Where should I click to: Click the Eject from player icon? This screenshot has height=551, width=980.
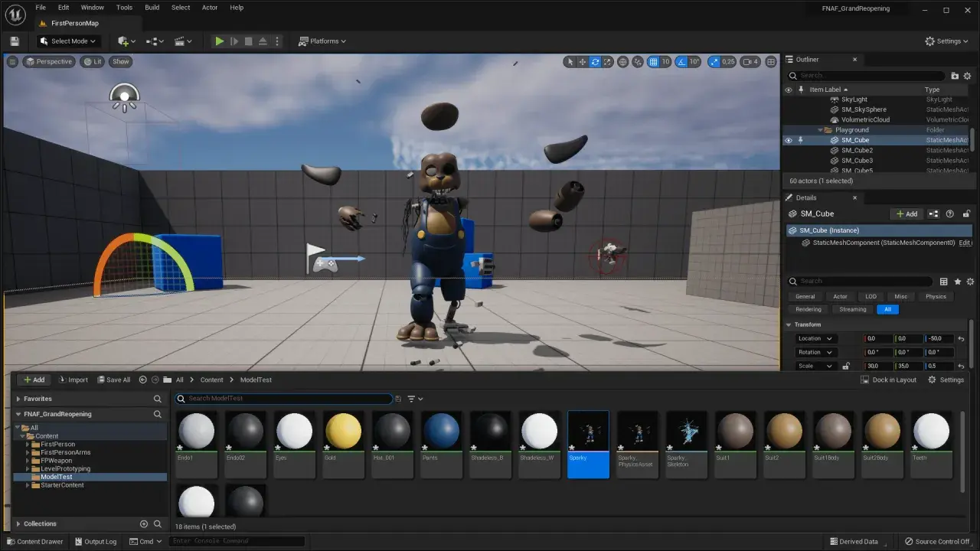[263, 41]
